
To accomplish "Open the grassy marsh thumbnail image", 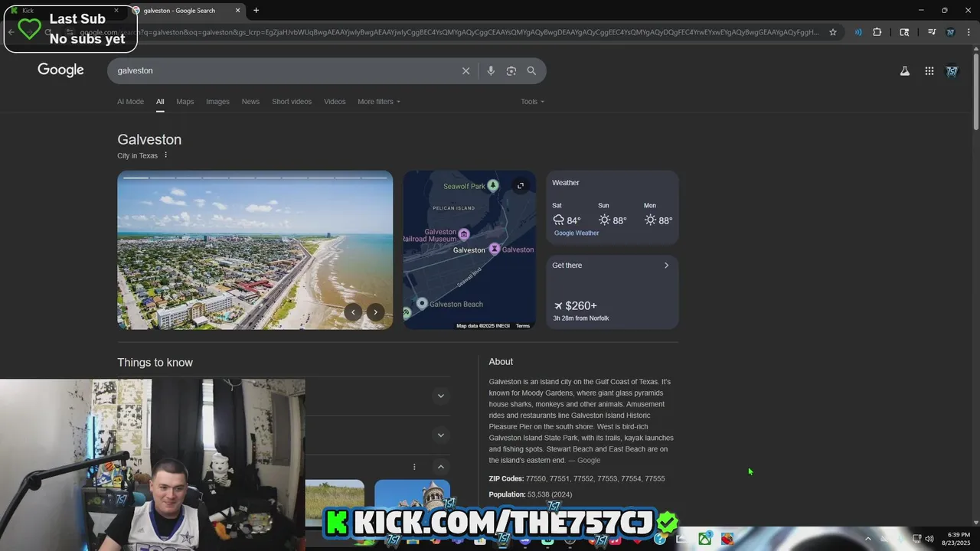I will (x=335, y=503).
